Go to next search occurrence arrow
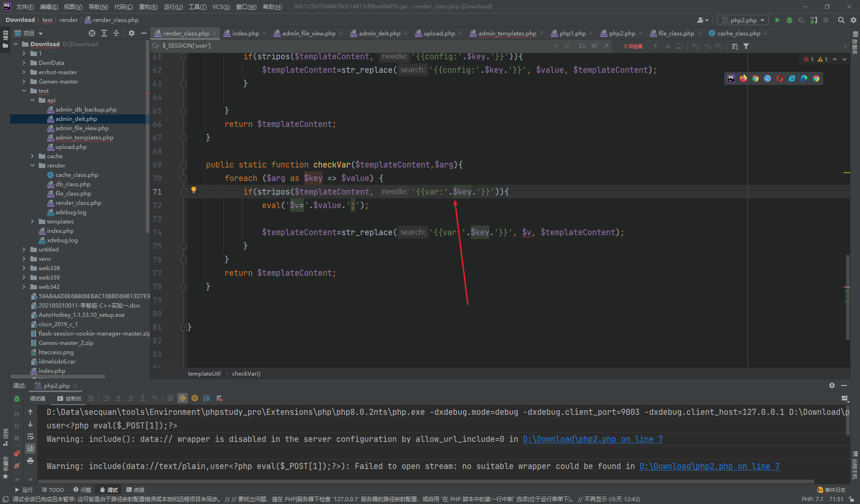Screen dimensions: 860x504 (668, 46)
